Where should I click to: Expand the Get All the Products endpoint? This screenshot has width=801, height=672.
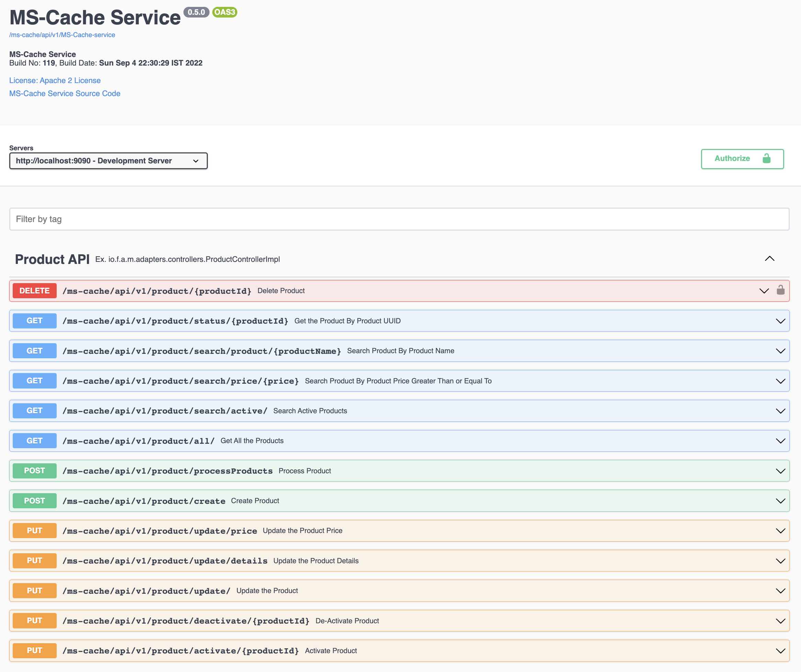tap(780, 441)
